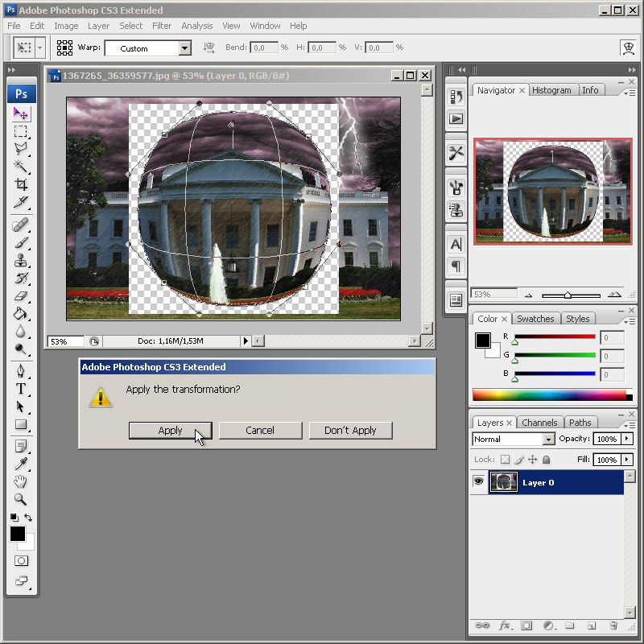Click the Navigator zoom percentage field
The height and width of the screenshot is (644, 644).
(493, 294)
